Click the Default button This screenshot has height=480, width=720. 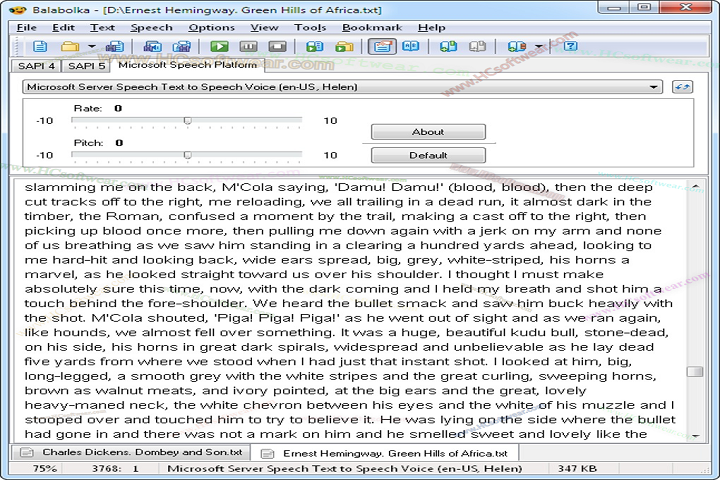[428, 155]
